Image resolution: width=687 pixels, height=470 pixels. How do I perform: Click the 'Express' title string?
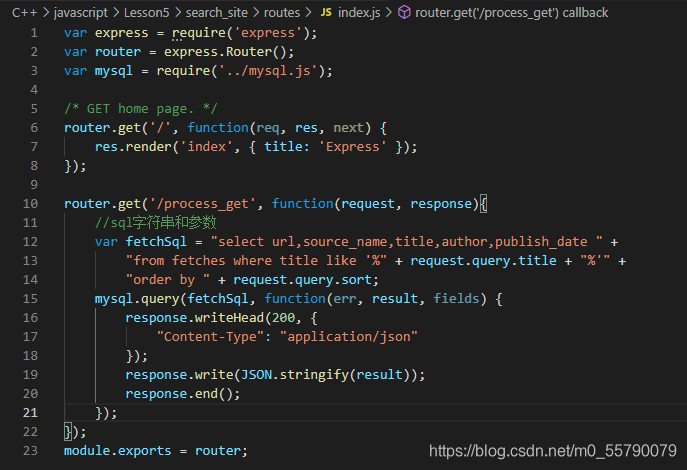[352, 147]
